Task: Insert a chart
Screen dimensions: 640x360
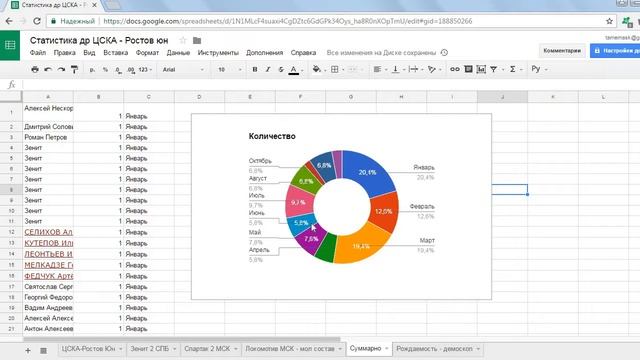Action: pyautogui.click(x=481, y=69)
